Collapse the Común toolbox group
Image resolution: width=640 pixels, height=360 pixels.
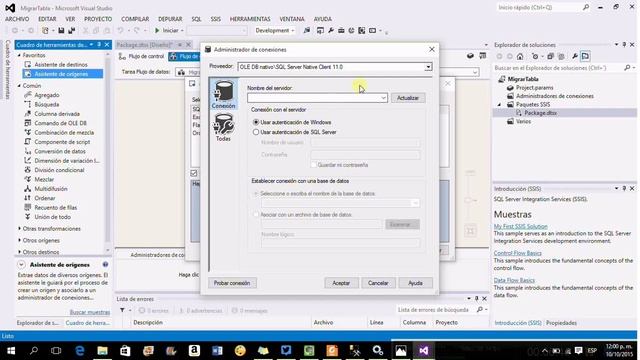pyautogui.click(x=19, y=86)
